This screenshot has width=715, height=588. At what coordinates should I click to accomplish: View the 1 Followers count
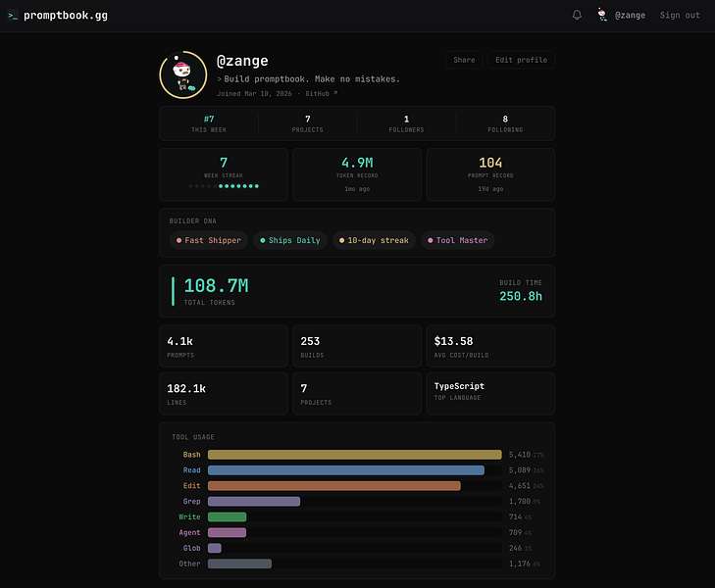coord(406,123)
